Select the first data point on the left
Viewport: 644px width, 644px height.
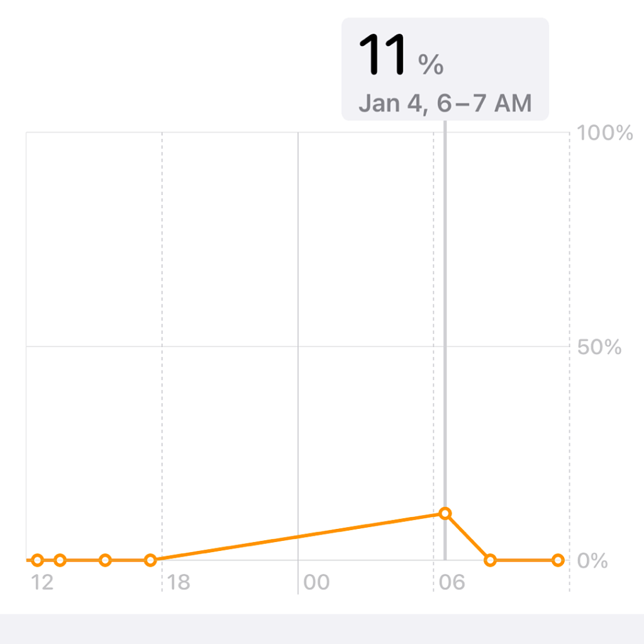(38, 560)
